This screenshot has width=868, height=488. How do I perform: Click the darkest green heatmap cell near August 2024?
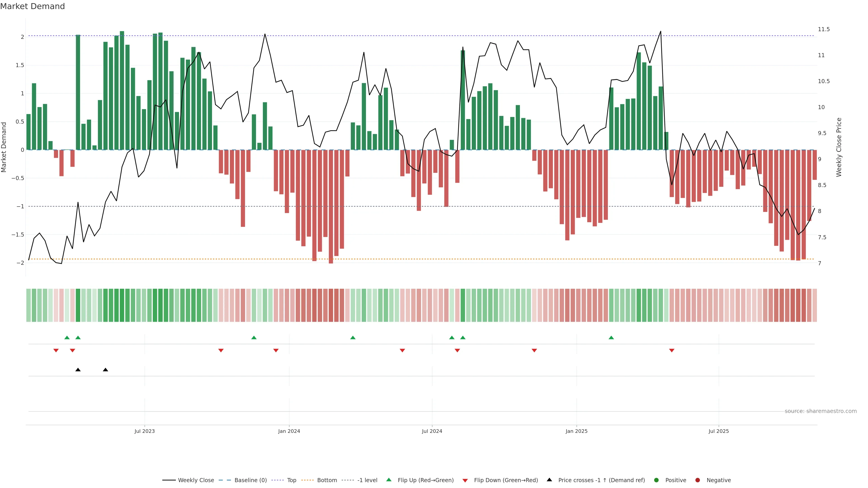tap(463, 305)
